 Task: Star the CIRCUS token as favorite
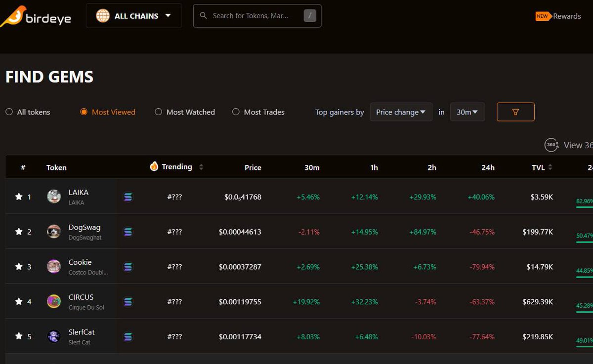pos(19,302)
